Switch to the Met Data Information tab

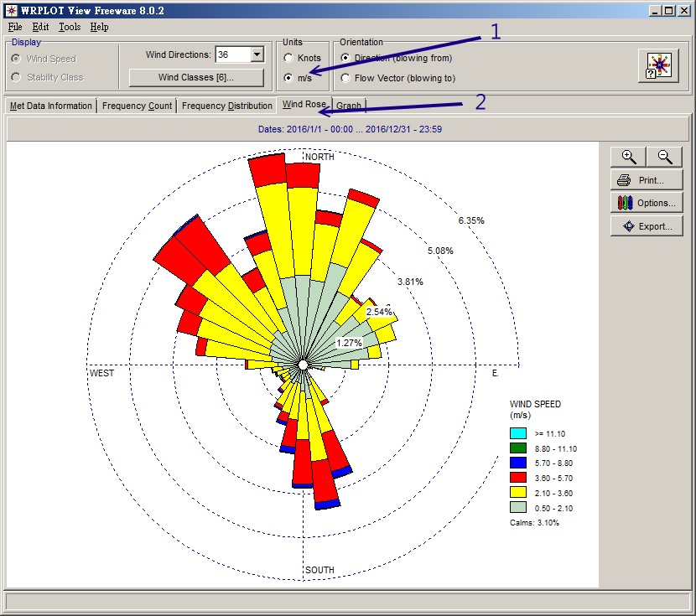pyautogui.click(x=51, y=106)
